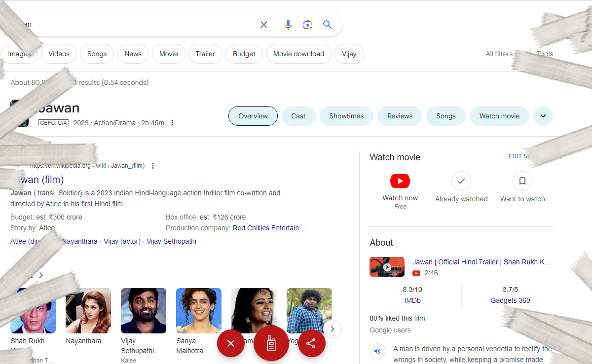The width and height of the screenshot is (592, 364).
Task: Play the Jawan official trailer thumbnail
Action: pyautogui.click(x=387, y=267)
